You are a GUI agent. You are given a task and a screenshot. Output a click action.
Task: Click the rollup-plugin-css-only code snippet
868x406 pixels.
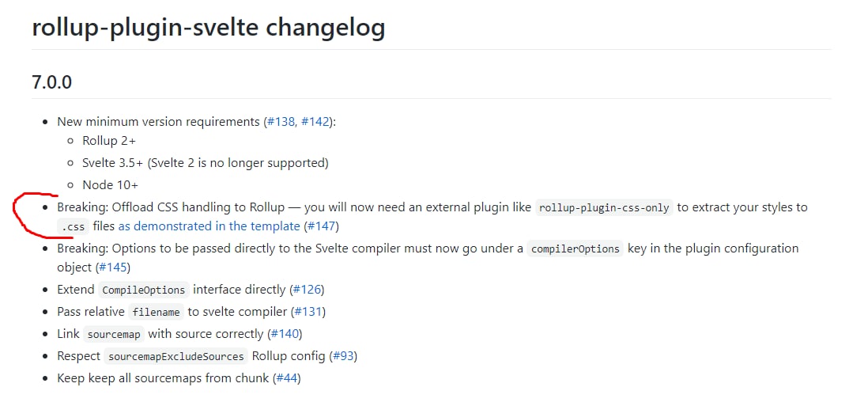[x=604, y=207]
